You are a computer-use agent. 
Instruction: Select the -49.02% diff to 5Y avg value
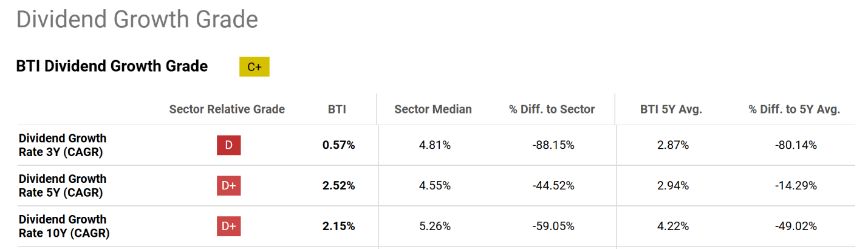point(796,226)
